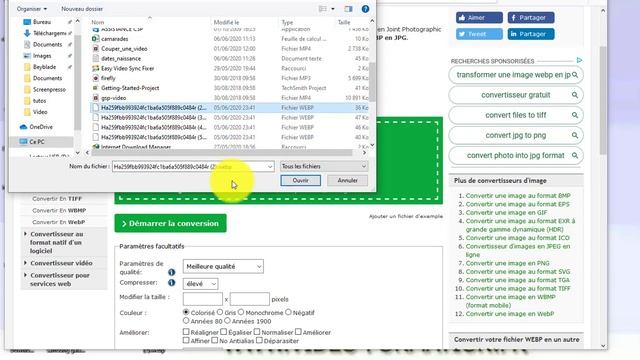Select the Années 1900 radio button
The image size is (640, 360).
point(227,321)
